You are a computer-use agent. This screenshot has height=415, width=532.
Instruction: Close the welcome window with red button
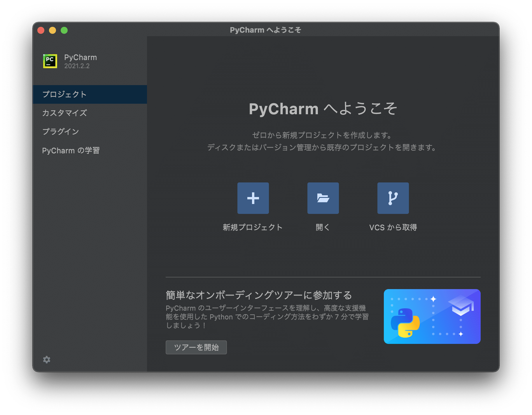pyautogui.click(x=41, y=30)
